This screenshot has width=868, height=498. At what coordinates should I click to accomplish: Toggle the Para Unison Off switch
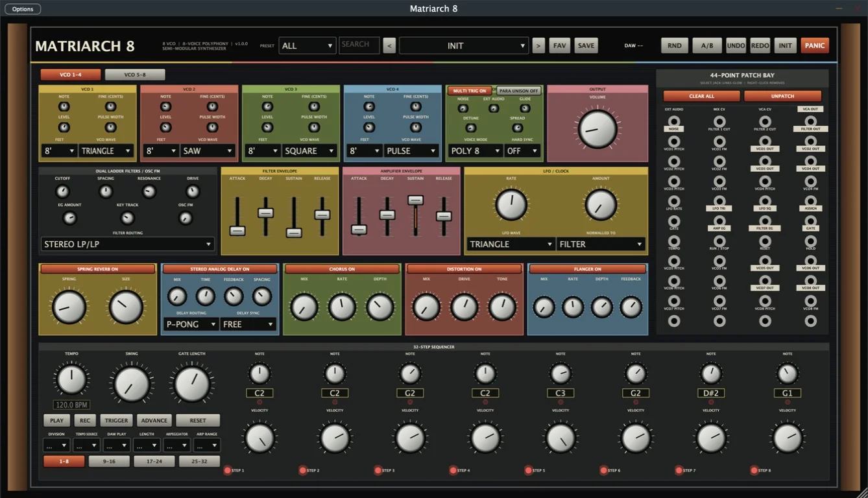pyautogui.click(x=519, y=91)
